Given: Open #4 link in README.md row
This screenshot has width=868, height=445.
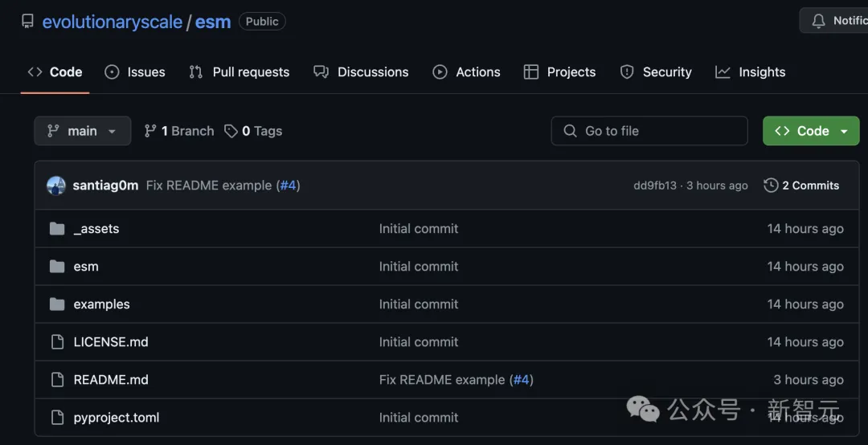Looking at the screenshot, I should [521, 380].
